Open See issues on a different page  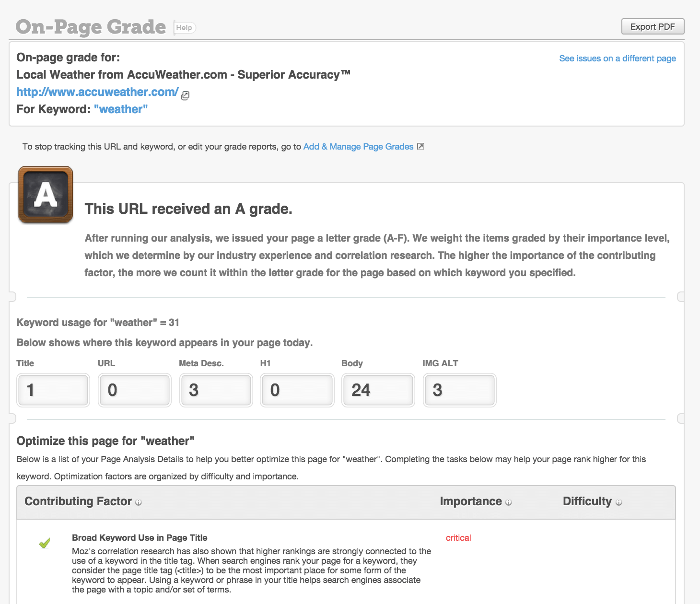(x=618, y=58)
